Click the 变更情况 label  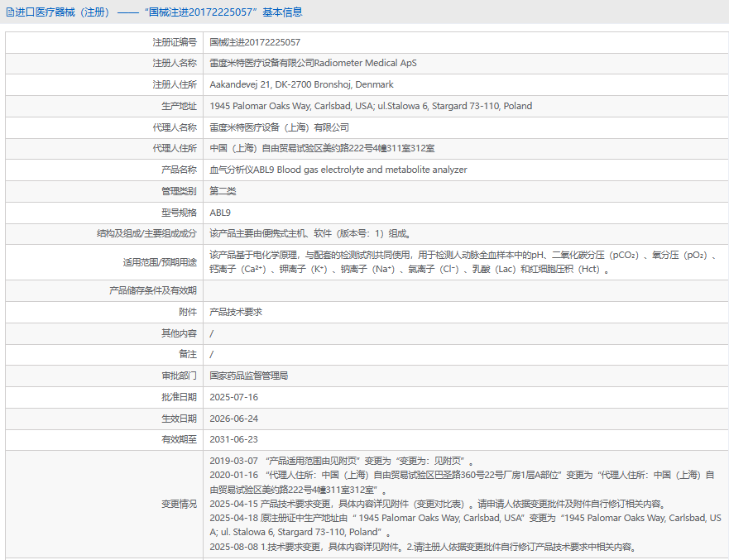point(179,504)
